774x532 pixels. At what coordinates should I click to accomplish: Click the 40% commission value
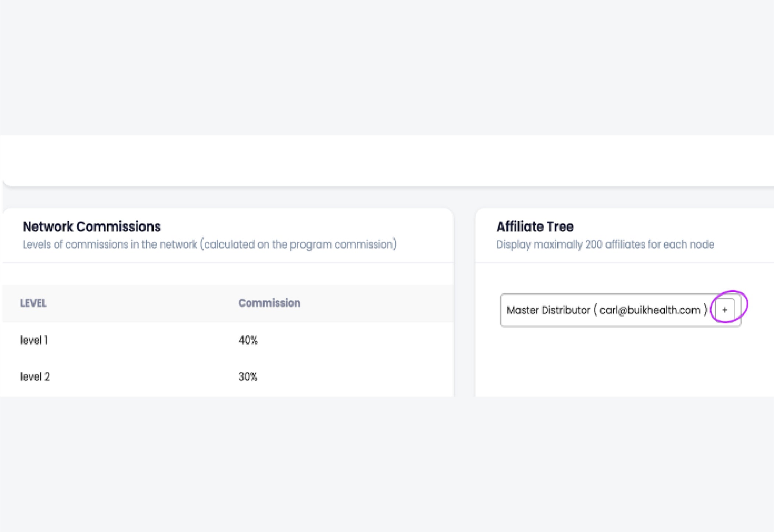tap(248, 340)
